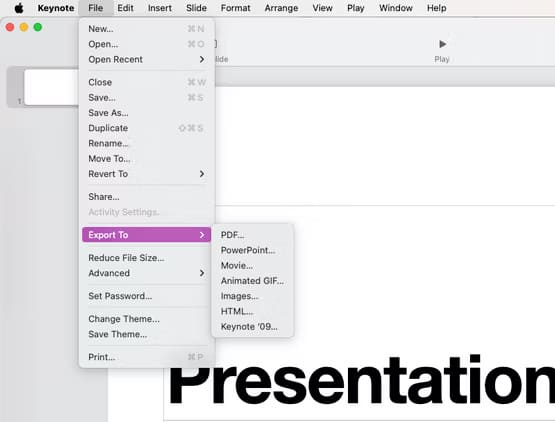This screenshot has height=422, width=555.
Task: Export the presentation to HTML…
Action: (x=253, y=311)
